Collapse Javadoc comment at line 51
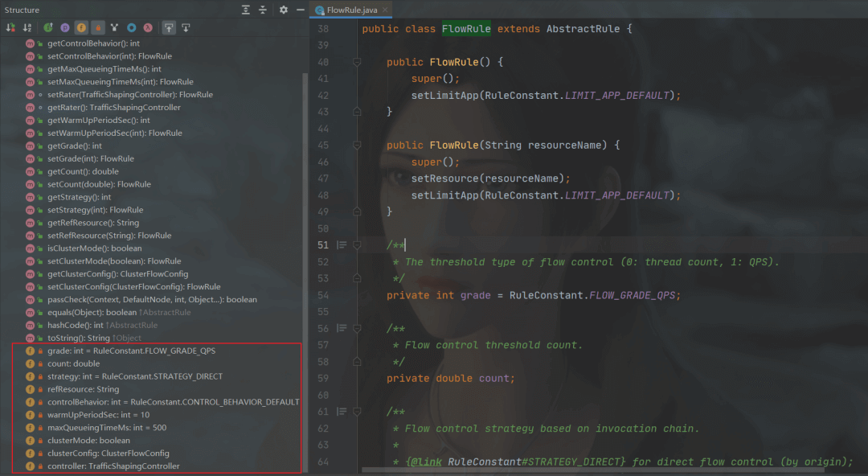This screenshot has height=476, width=868. [357, 245]
